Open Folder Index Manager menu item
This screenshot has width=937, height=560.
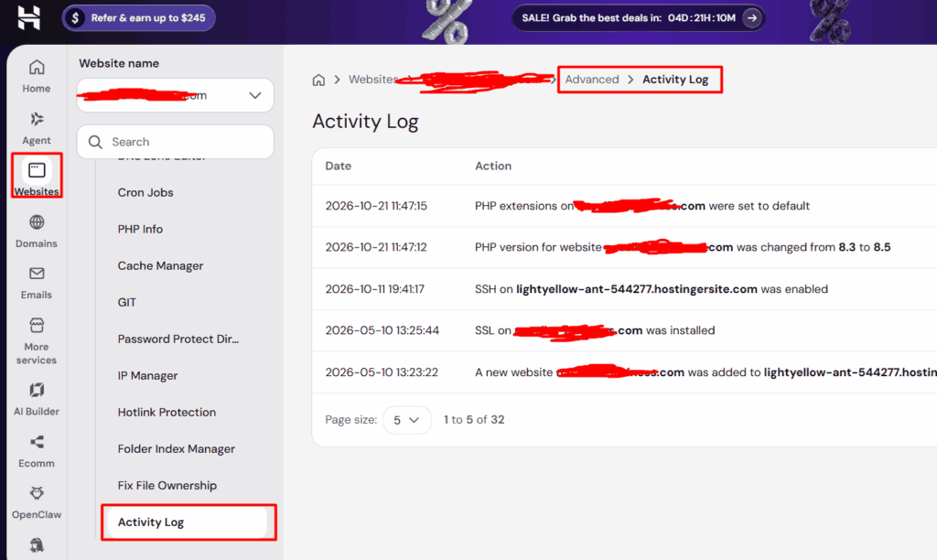tap(177, 449)
